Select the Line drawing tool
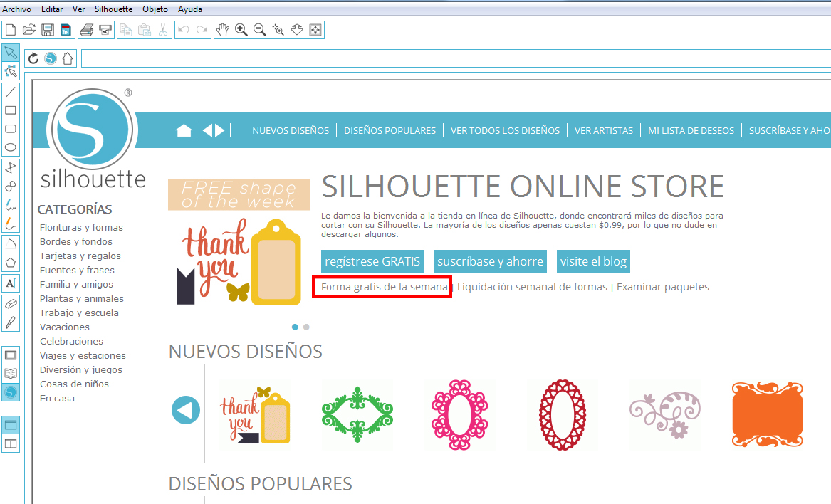The image size is (831, 504). click(x=11, y=93)
